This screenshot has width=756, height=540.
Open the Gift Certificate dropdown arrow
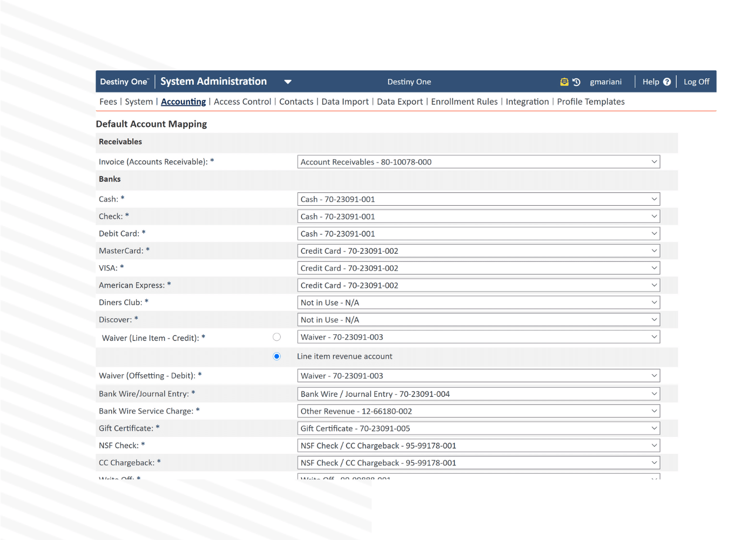pos(653,428)
